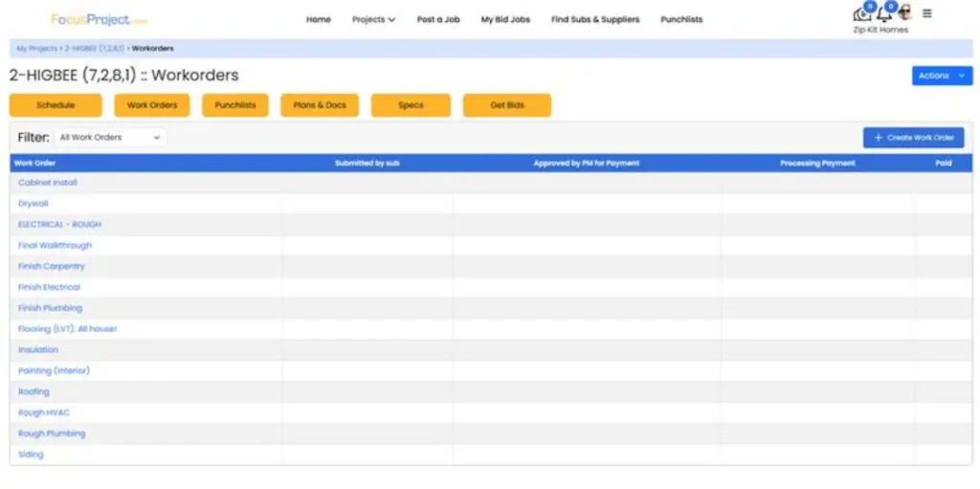Go to Find Subs & Suppliers

point(594,19)
